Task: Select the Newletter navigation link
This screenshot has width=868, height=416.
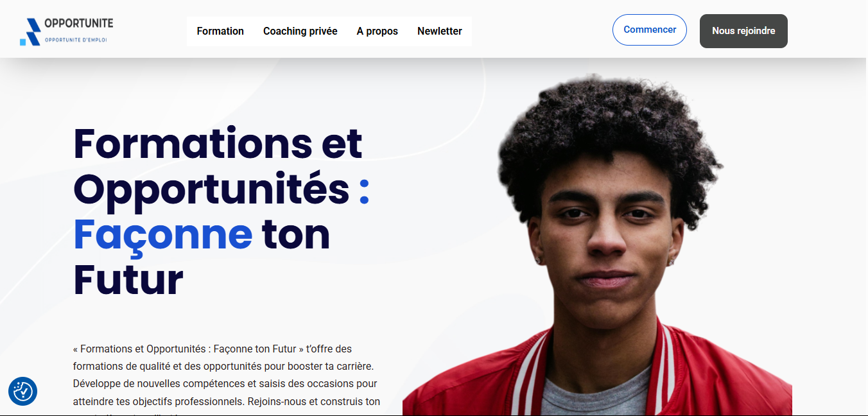Action: (x=440, y=31)
